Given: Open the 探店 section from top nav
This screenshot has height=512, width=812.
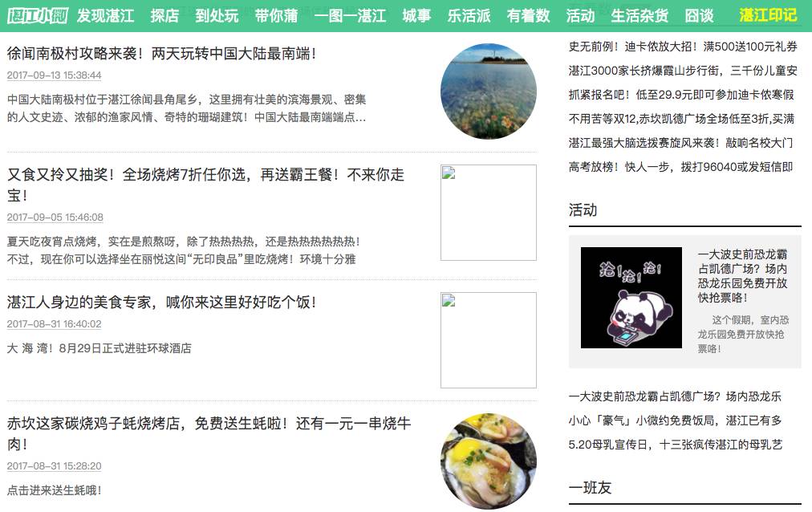Looking at the screenshot, I should (163, 13).
